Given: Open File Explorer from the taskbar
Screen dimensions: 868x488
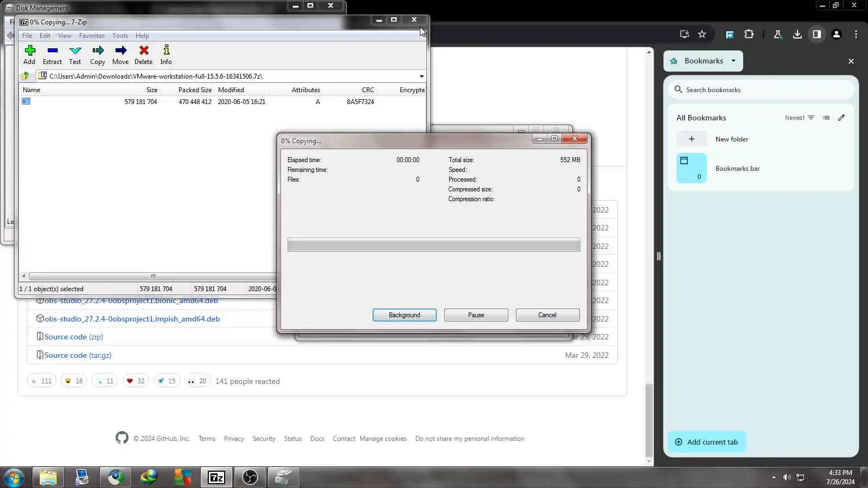Looking at the screenshot, I should [x=48, y=478].
